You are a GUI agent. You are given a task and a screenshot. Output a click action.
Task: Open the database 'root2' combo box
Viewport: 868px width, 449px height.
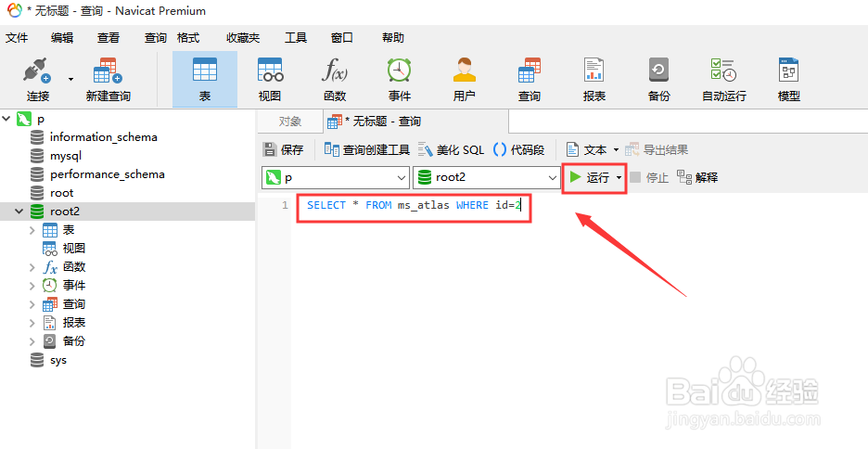[487, 178]
